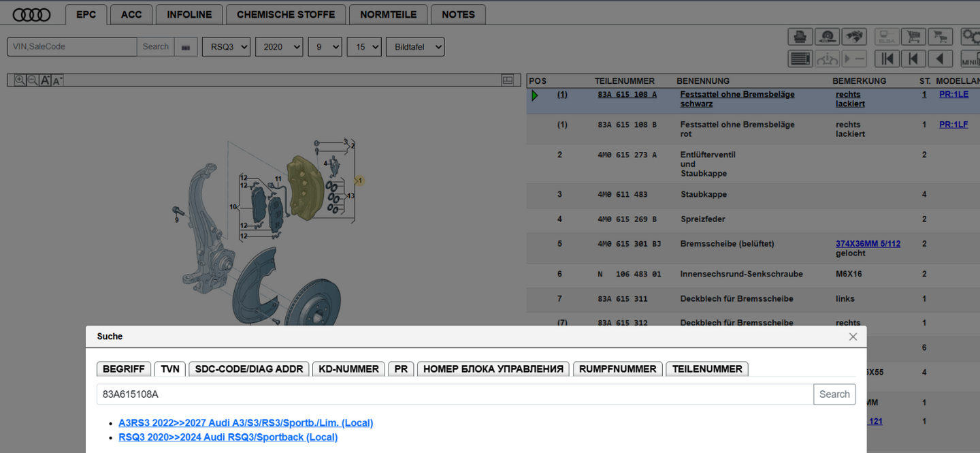Click Search button in Suche dialog
980x453 pixels.
pos(834,394)
